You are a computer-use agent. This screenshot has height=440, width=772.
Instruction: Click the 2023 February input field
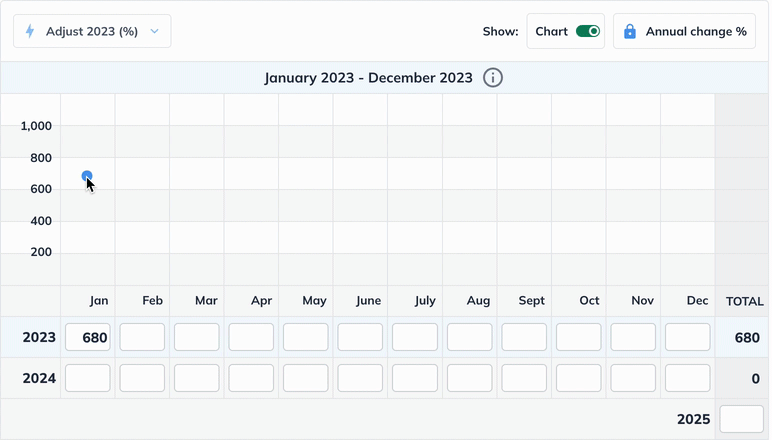tap(142, 337)
